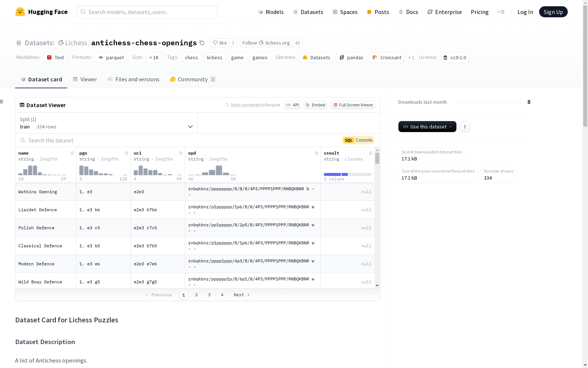Click the Croissant library tag

point(387,57)
